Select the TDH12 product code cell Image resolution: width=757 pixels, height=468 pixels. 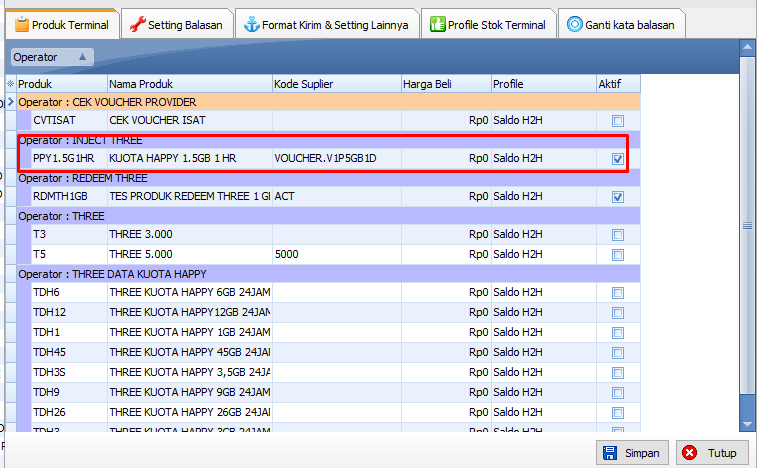click(69, 312)
